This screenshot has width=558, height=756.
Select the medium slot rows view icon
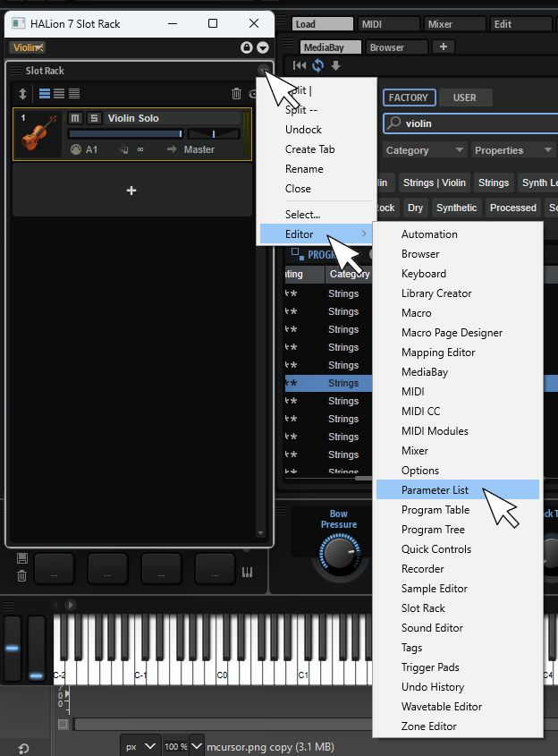pos(59,94)
